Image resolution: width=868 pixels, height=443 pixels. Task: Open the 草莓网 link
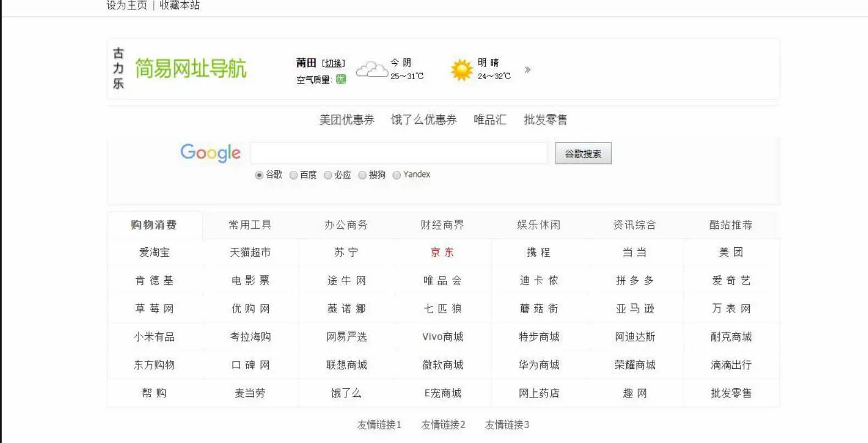154,308
